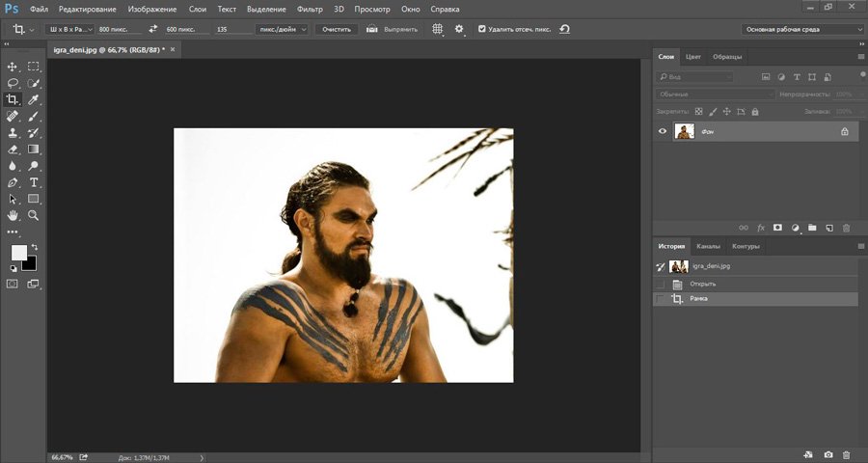
Task: Select the Lasso tool
Action: (x=12, y=83)
